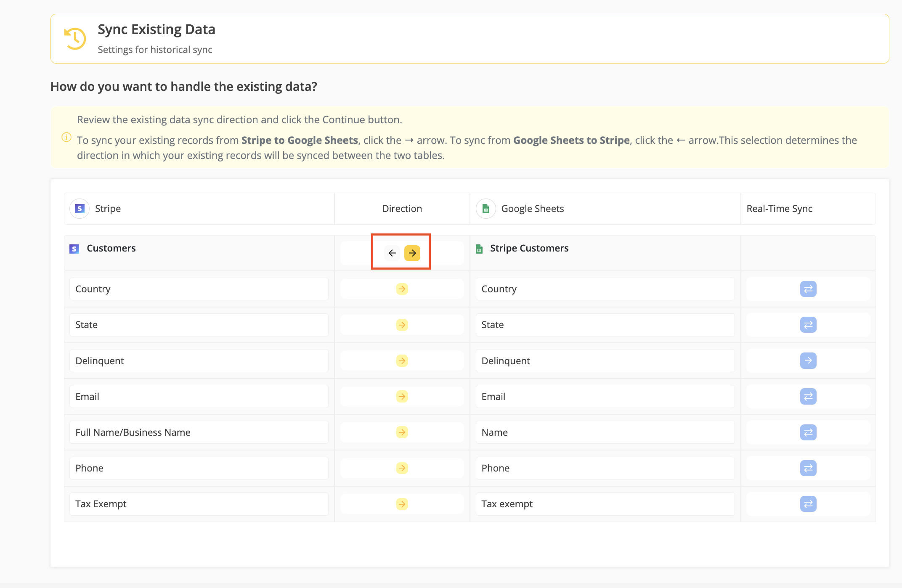Click the Stripe icon beside Customers
The width and height of the screenshot is (902, 588).
pyautogui.click(x=74, y=249)
